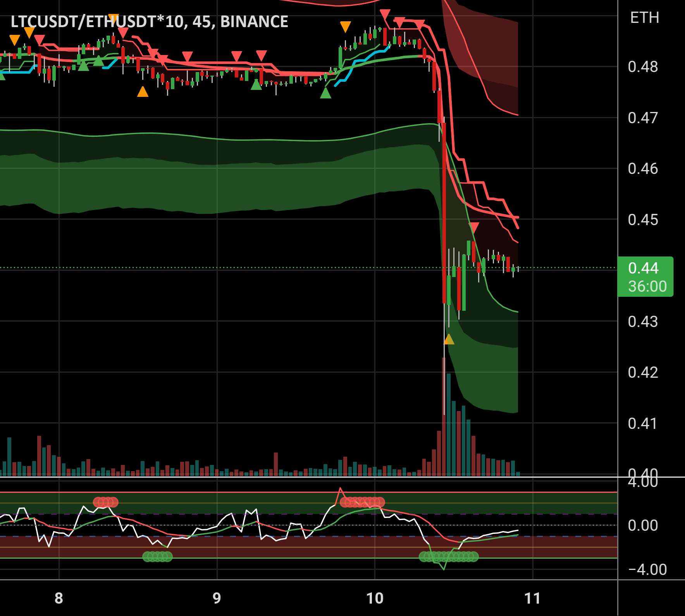Click date label 10 on the time axis
Viewport: 685px width, 616px height.
pyautogui.click(x=375, y=598)
